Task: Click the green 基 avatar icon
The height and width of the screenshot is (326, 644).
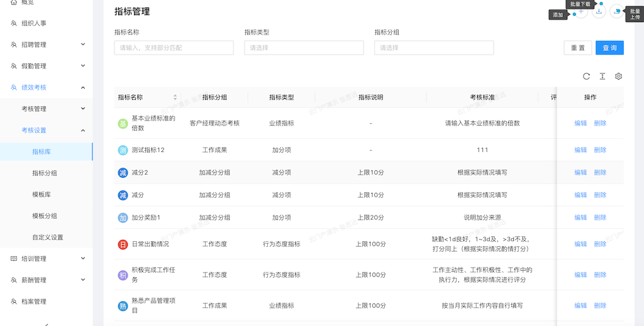Action: click(123, 123)
